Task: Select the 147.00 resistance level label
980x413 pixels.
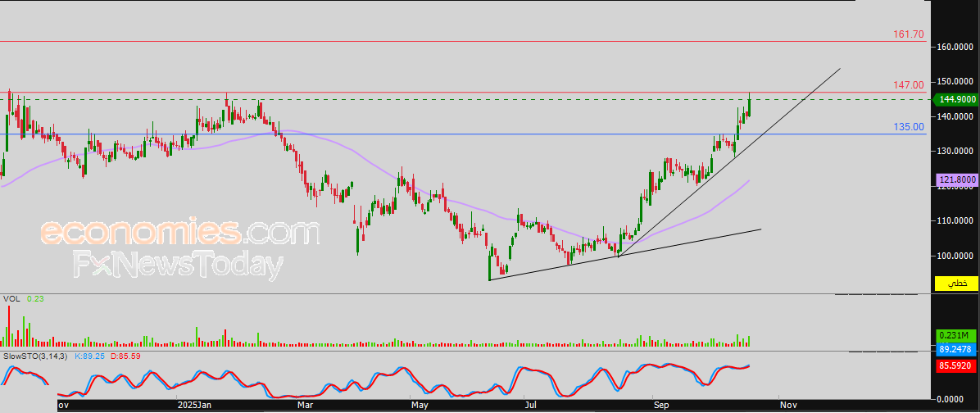Action: pos(910,85)
